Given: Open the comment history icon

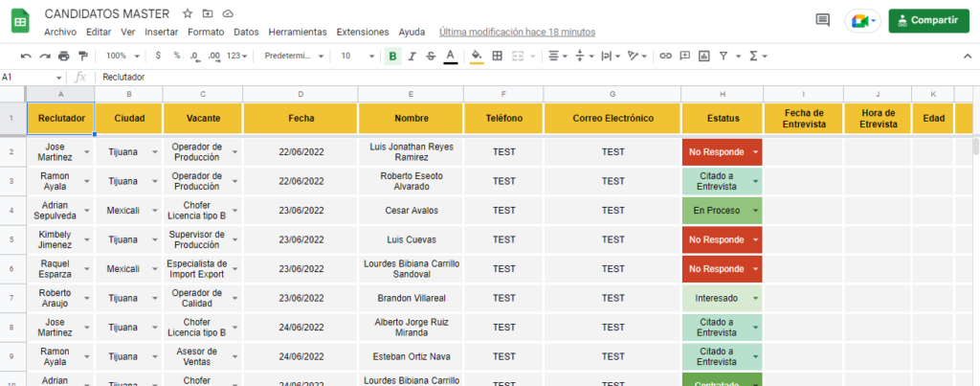Looking at the screenshot, I should coord(823,21).
